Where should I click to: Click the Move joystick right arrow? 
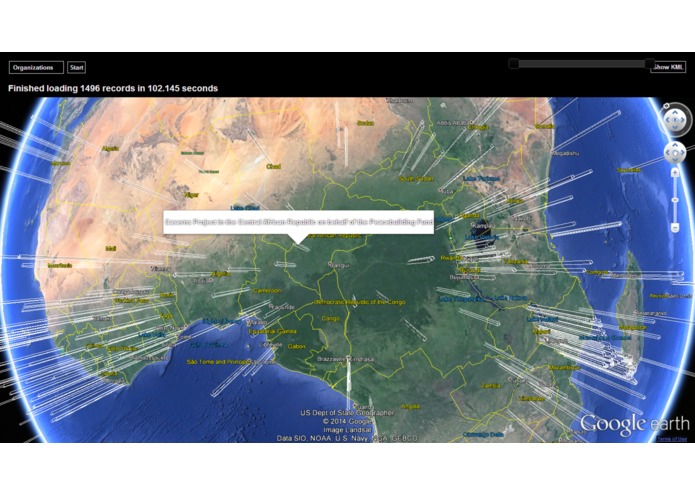(683, 152)
